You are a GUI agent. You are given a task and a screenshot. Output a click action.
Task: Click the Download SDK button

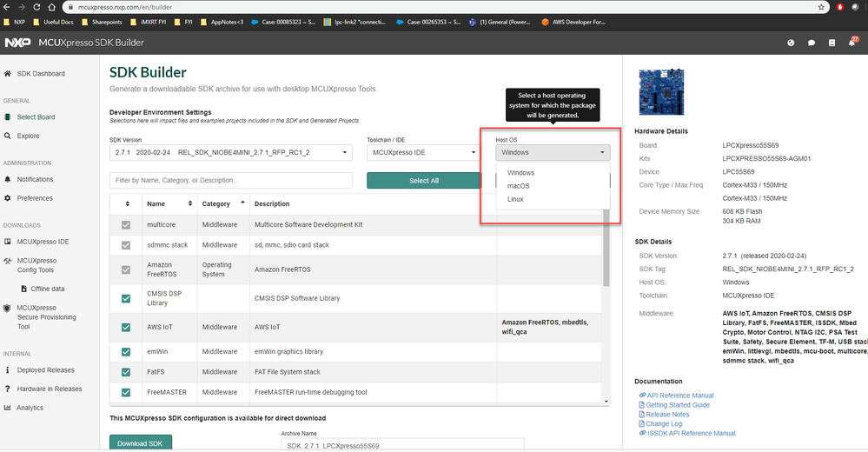pyautogui.click(x=141, y=443)
